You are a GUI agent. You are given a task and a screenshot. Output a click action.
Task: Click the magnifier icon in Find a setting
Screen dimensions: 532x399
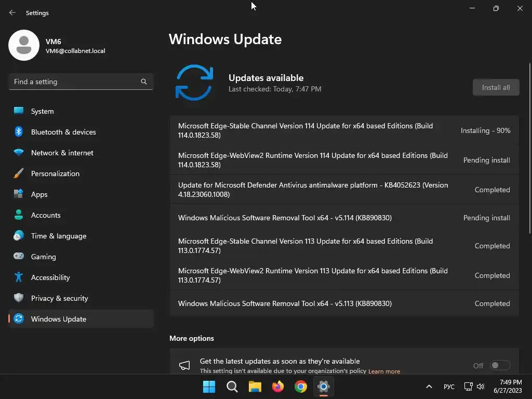(x=144, y=82)
